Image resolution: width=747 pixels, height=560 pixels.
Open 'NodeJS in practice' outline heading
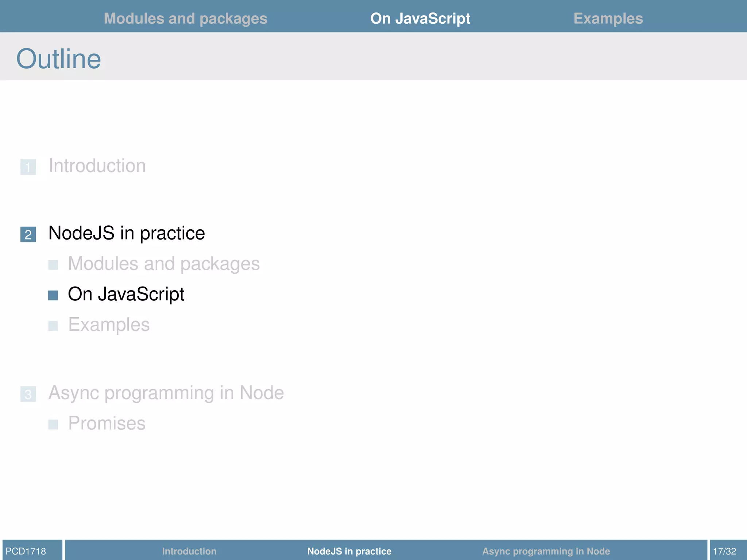tap(127, 233)
